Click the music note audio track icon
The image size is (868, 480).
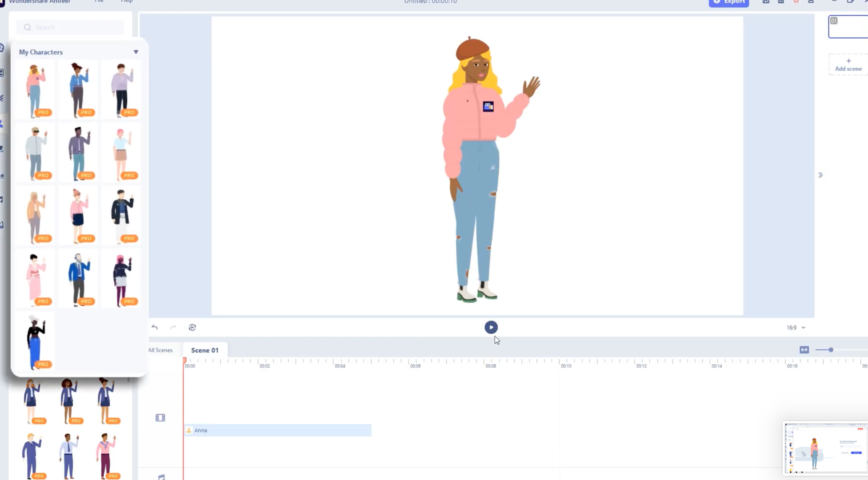pyautogui.click(x=161, y=477)
